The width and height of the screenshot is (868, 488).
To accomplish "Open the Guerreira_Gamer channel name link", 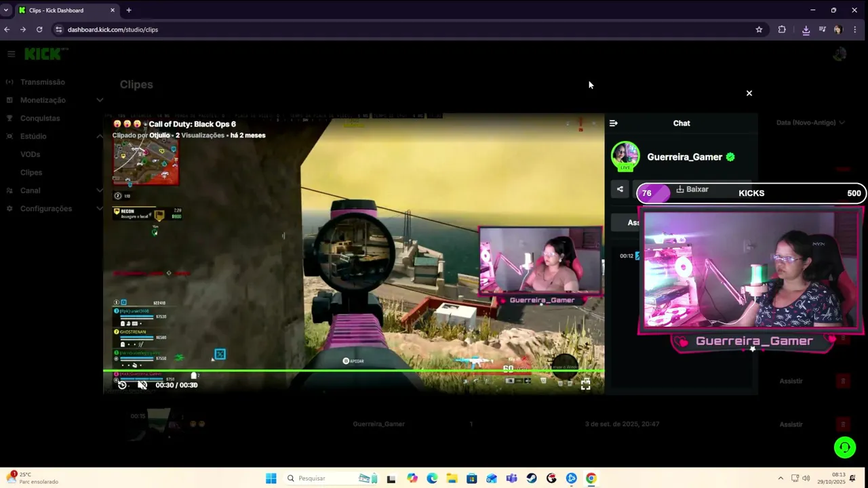I will point(684,157).
